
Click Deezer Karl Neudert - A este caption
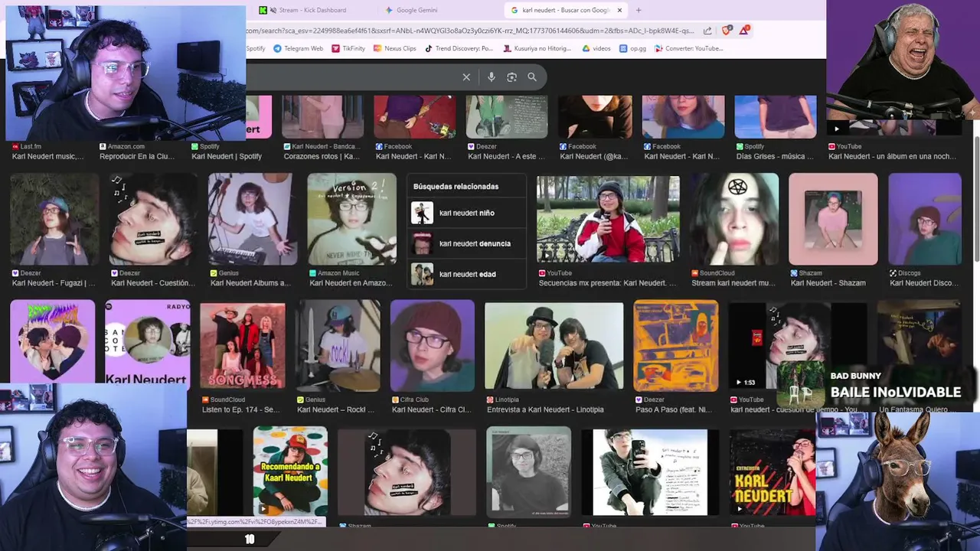(x=507, y=156)
